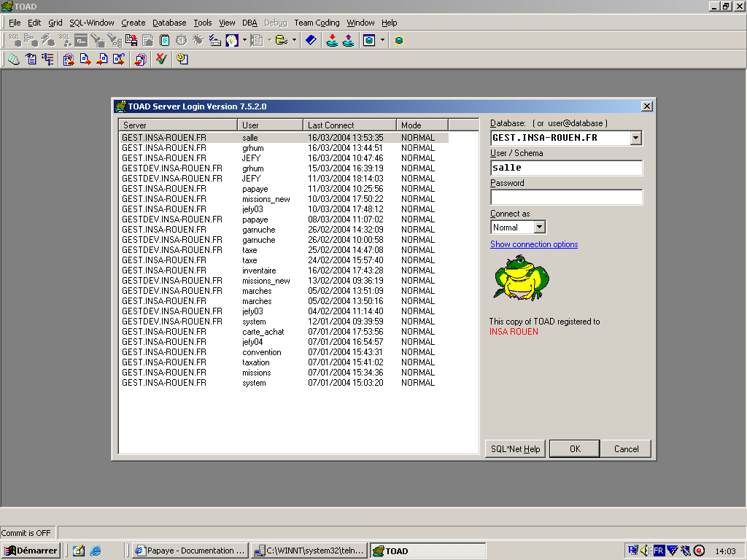The height and width of the screenshot is (560, 747).
Task: Select the row with user convention
Action: [x=284, y=352]
